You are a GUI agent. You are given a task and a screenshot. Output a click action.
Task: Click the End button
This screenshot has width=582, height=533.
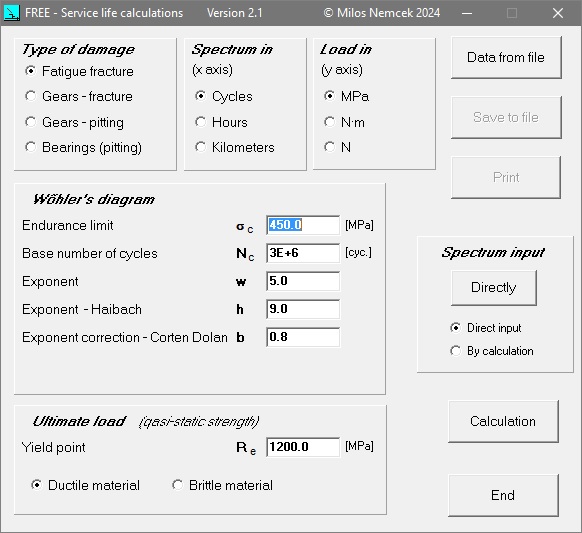(x=503, y=495)
